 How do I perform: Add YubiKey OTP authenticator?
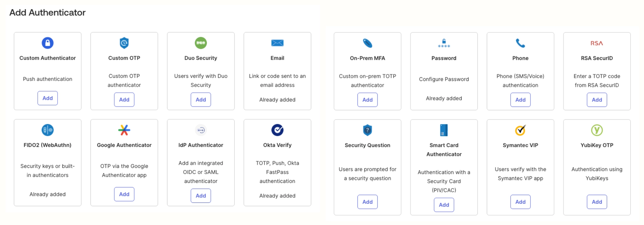597,202
